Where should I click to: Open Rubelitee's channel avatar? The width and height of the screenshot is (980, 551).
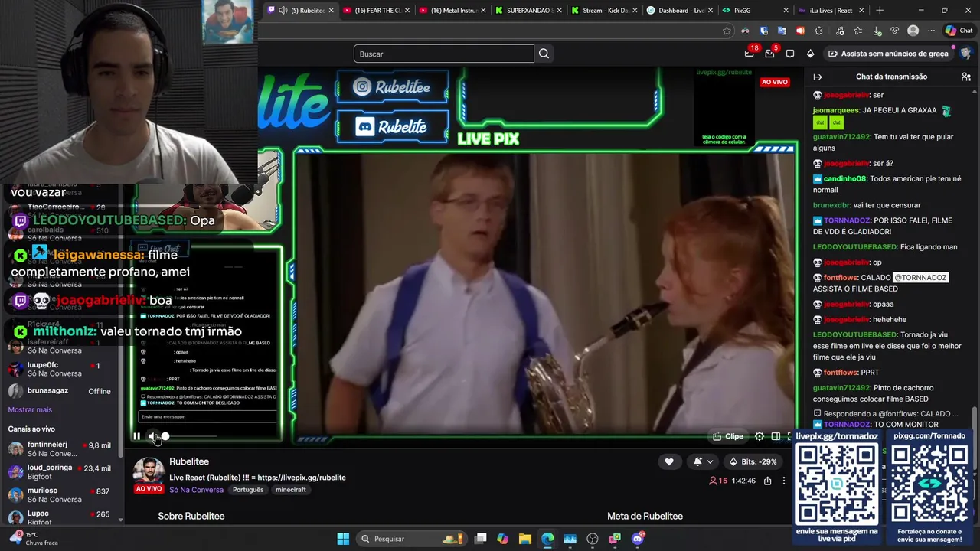click(x=149, y=471)
